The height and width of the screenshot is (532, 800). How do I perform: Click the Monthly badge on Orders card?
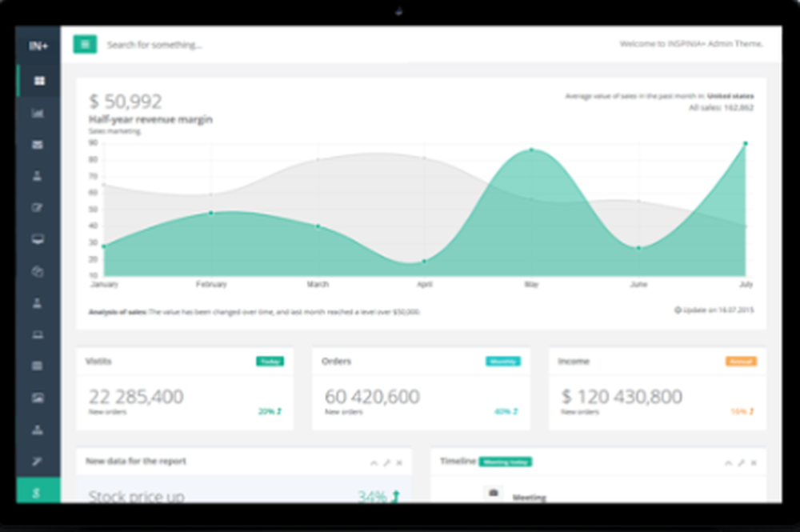coord(503,361)
